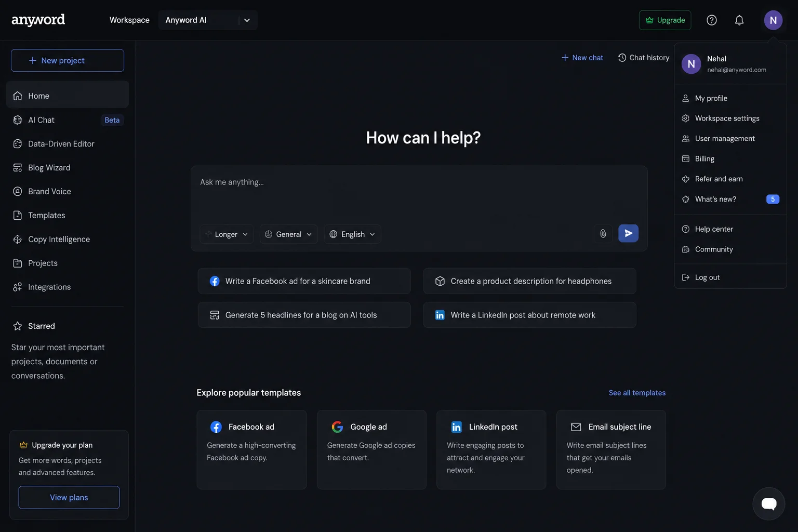
Task: Click the Google ad template logo
Action: [338, 427]
